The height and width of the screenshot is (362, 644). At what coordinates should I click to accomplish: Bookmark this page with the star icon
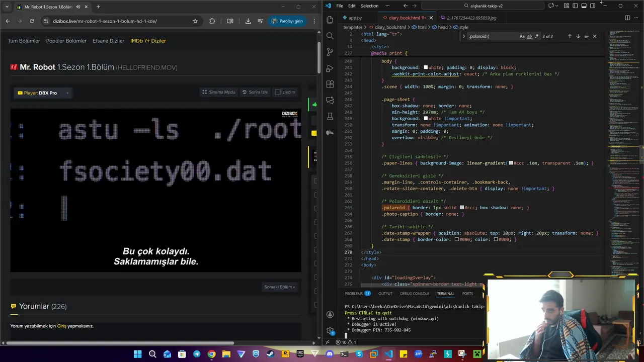coord(195,21)
